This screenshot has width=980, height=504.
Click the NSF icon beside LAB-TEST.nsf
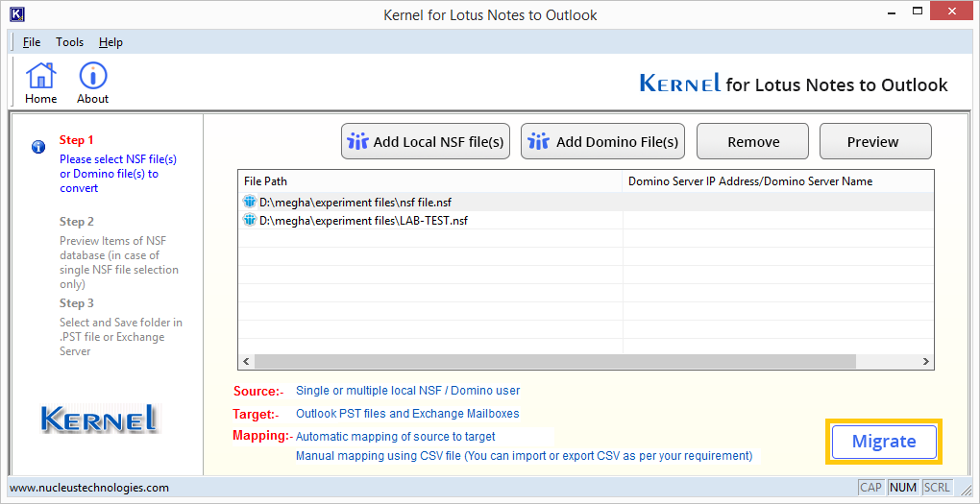pyautogui.click(x=250, y=221)
